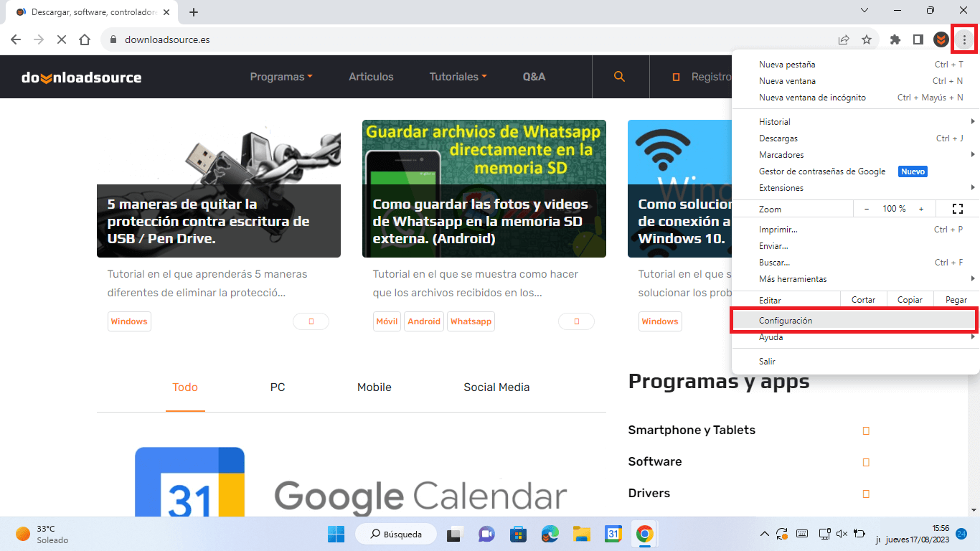980x551 pixels.
Task: Click Cortar in the Editar row
Action: (x=863, y=300)
